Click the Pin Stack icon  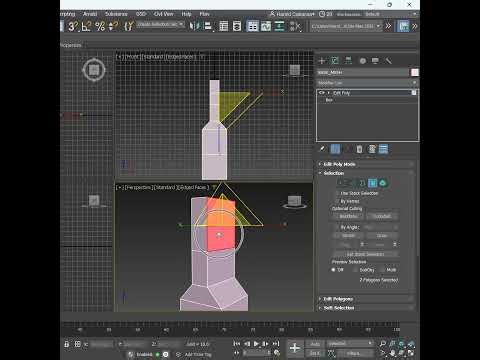322,149
